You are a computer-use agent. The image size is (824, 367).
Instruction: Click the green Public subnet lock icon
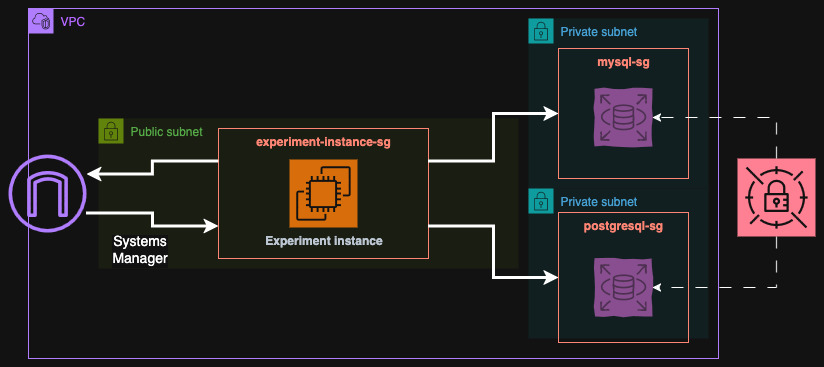point(111,131)
